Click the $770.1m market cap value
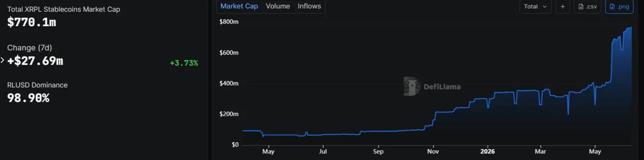The width and height of the screenshot is (644, 160). coord(32,22)
